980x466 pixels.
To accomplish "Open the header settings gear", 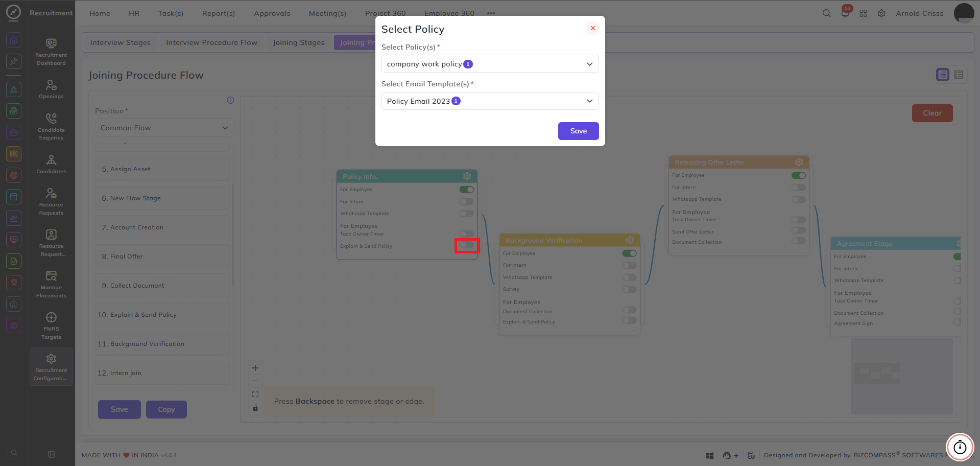I will click(881, 13).
